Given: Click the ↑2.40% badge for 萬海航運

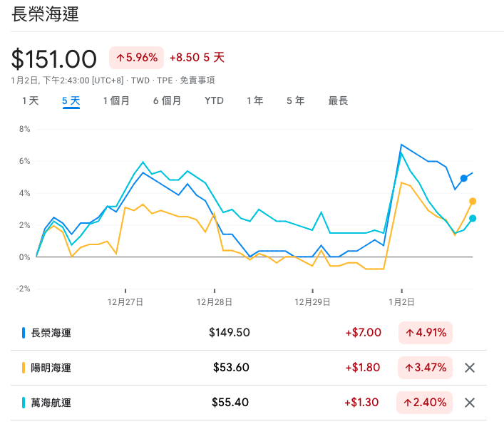Looking at the screenshot, I should coord(425,403).
